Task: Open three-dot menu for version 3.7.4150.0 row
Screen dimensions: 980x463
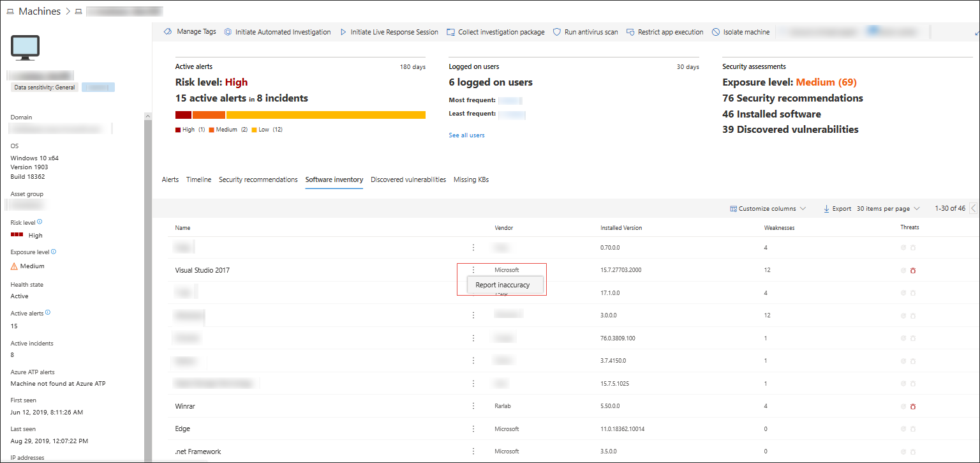Action: click(473, 361)
